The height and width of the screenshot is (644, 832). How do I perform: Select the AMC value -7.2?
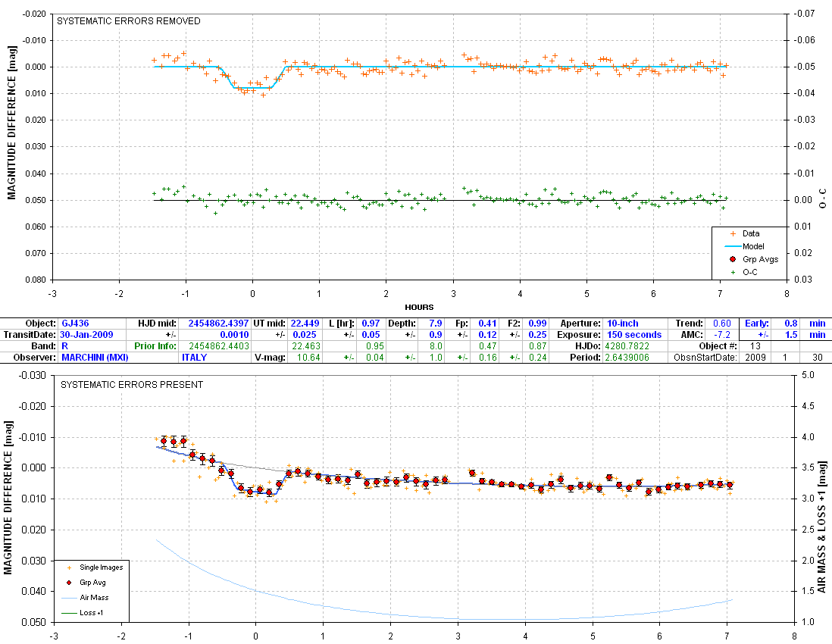coord(722,335)
